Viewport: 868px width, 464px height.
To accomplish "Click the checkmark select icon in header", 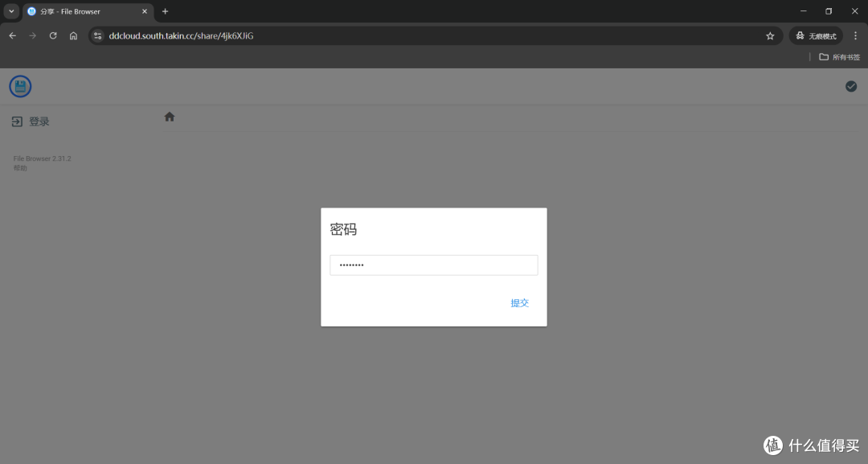I will [851, 86].
